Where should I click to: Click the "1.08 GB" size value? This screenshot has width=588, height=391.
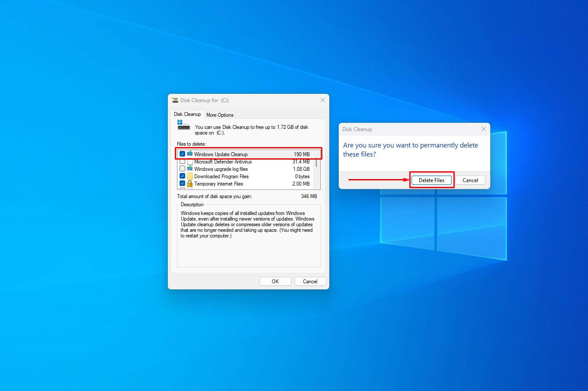tap(301, 169)
